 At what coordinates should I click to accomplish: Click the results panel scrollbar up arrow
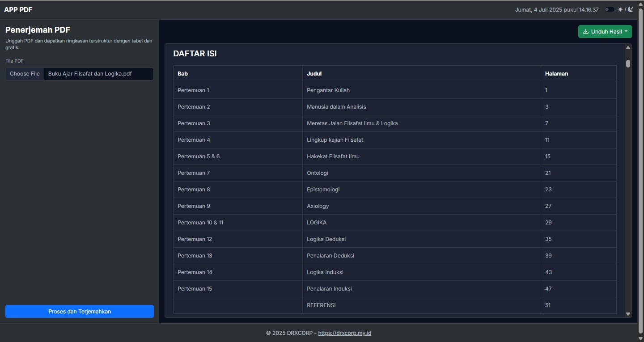[x=628, y=47]
